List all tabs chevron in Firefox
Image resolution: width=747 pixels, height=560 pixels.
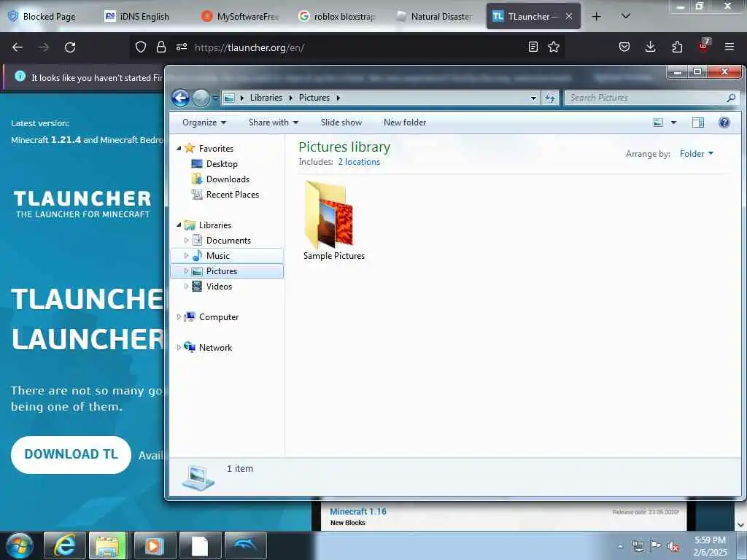coord(626,17)
